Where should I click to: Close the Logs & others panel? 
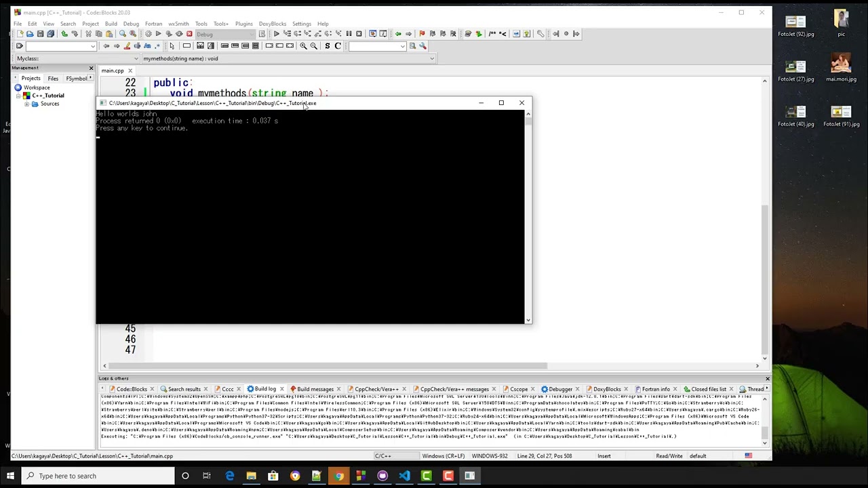click(767, 378)
